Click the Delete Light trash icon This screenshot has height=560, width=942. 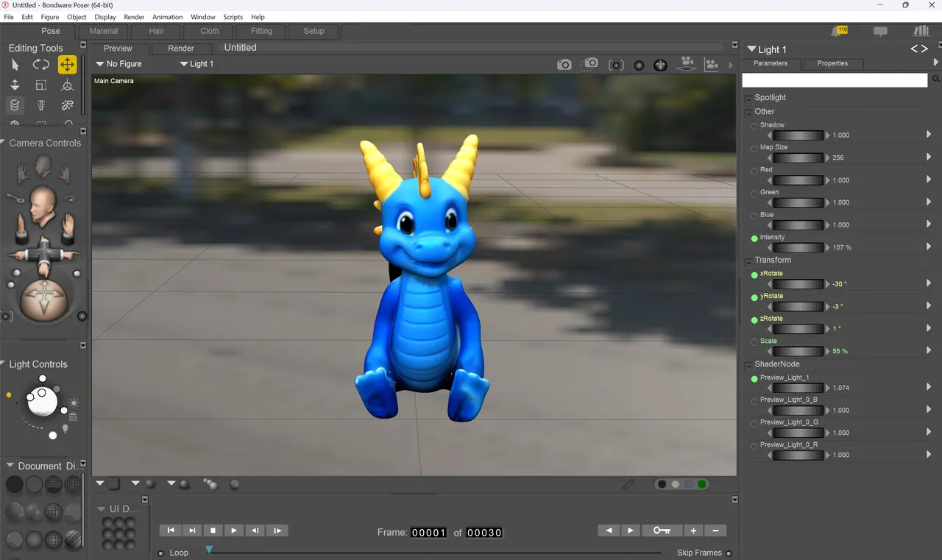point(73,417)
